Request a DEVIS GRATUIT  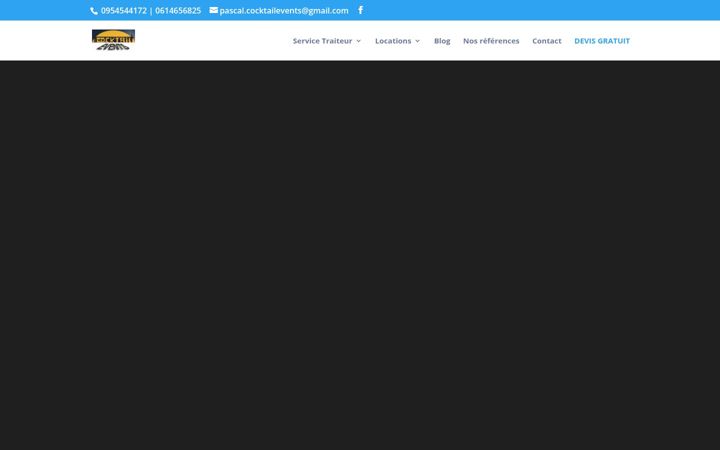[602, 41]
